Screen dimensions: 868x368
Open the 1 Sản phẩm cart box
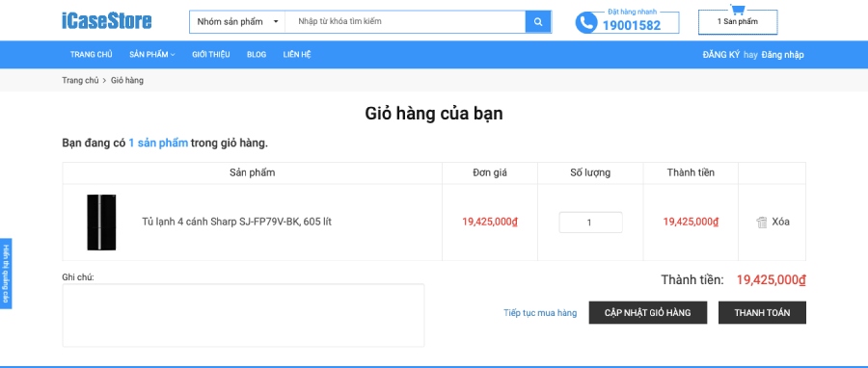point(738,22)
